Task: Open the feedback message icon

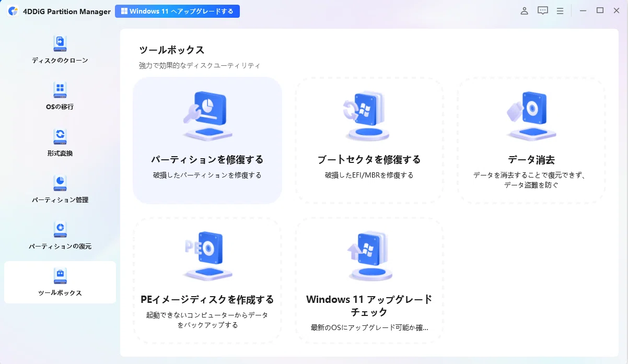Action: click(543, 11)
